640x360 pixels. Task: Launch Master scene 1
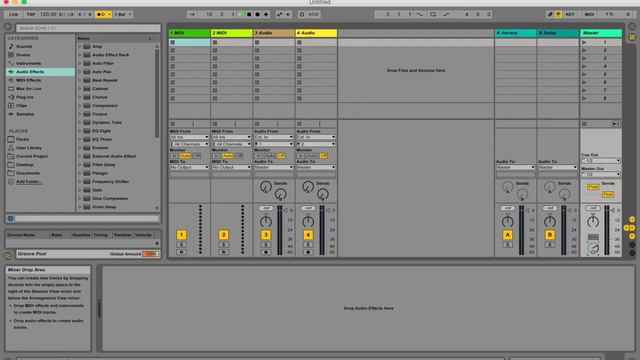tap(584, 42)
